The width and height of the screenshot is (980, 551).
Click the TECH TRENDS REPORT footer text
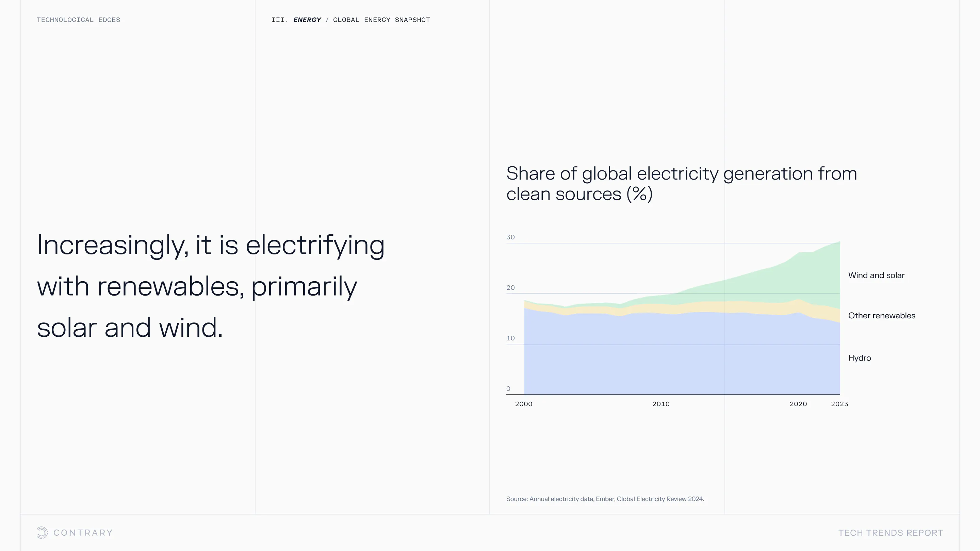[x=891, y=533]
